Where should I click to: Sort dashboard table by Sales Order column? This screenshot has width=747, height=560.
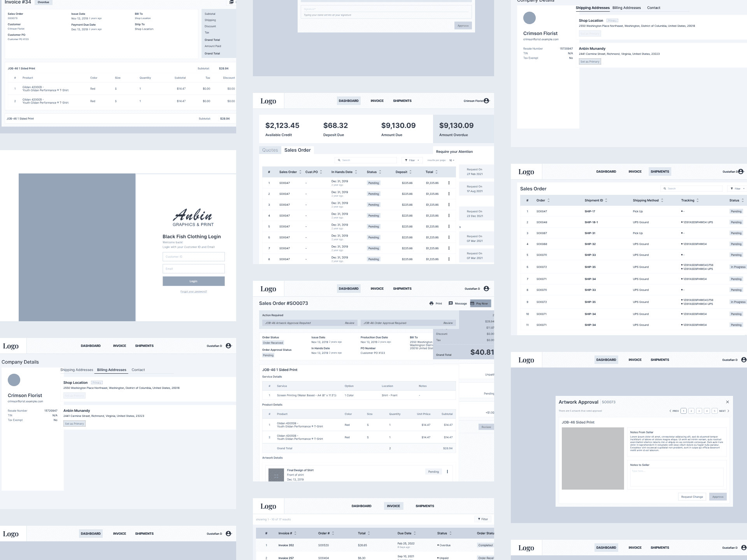tap(300, 172)
